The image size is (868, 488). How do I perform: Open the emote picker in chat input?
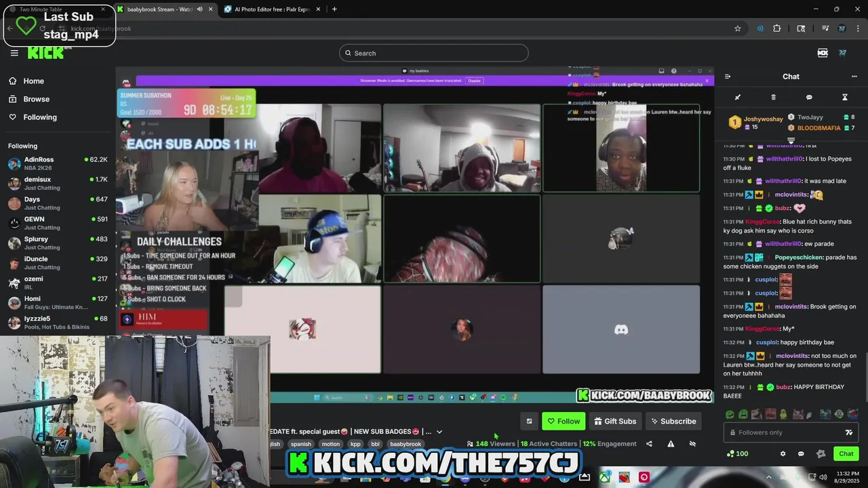(848, 432)
